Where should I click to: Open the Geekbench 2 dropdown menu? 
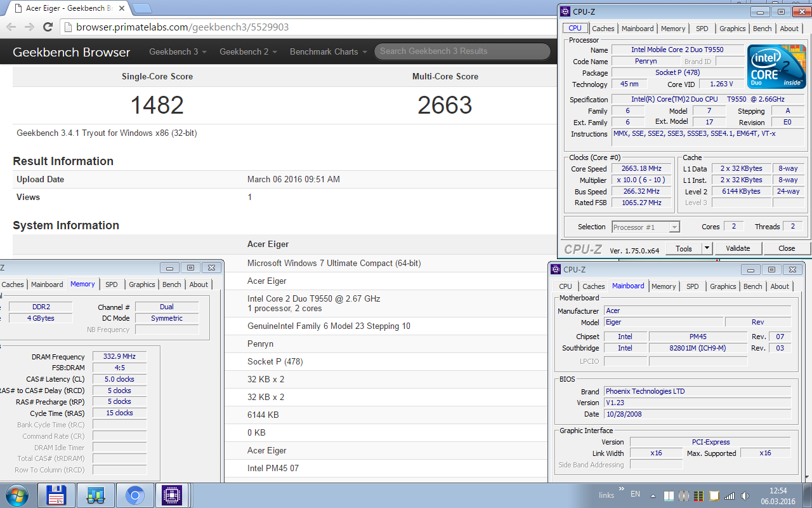[x=248, y=51]
